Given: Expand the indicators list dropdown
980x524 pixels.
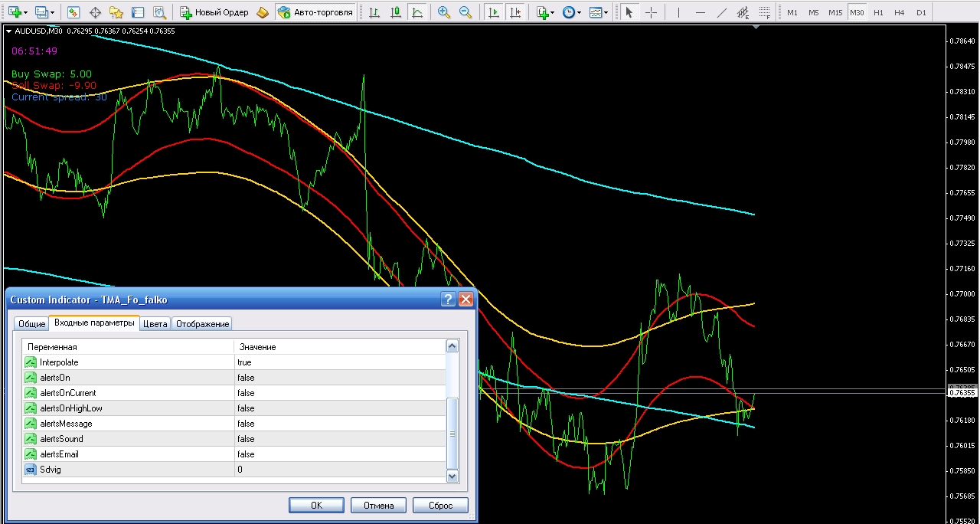Looking at the screenshot, I should click(x=552, y=12).
